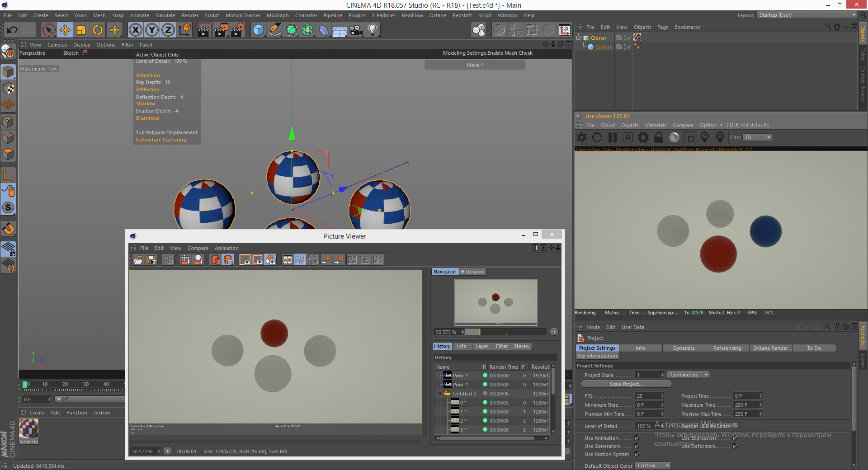
Task: Add a Cube primitive object
Action: click(x=258, y=30)
